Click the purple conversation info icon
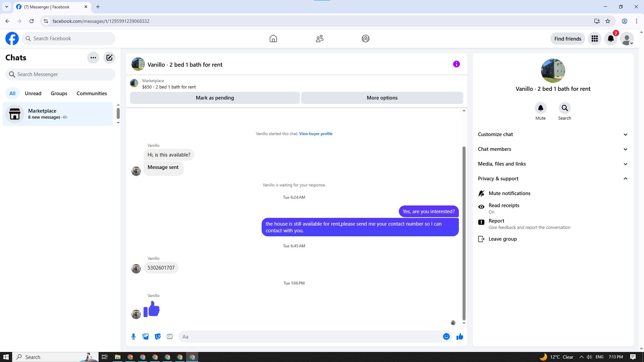Screen dimensions: 644x362 pos(456,64)
